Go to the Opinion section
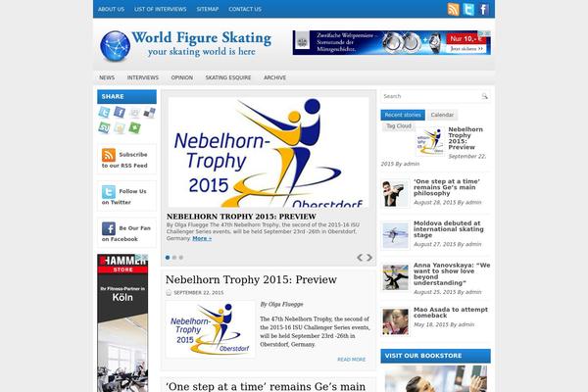The image size is (588, 392). pos(182,77)
